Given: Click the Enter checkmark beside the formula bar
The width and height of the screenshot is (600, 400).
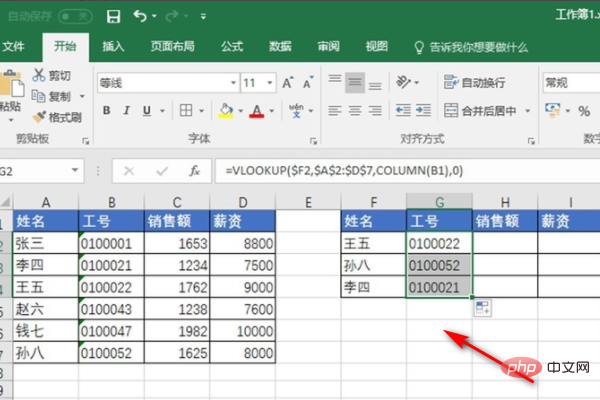Looking at the screenshot, I should click(162, 171).
